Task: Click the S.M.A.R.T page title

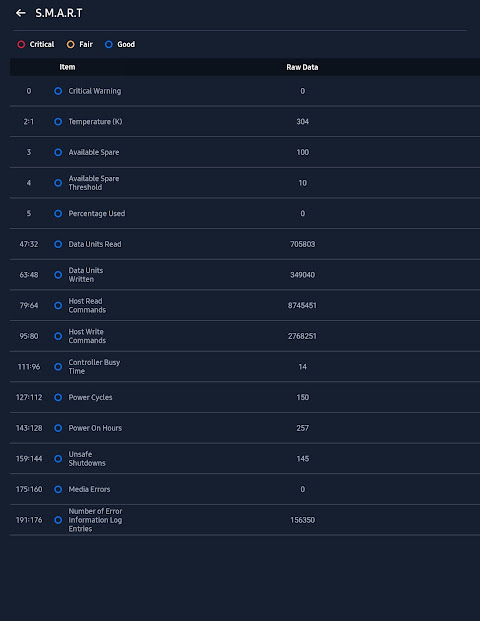Action: 59,13
